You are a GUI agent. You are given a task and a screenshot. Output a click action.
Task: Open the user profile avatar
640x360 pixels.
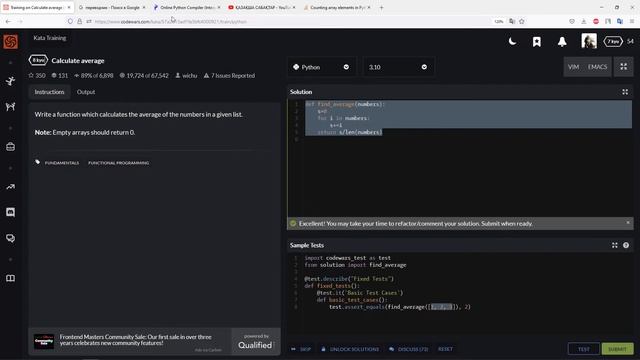(589, 41)
